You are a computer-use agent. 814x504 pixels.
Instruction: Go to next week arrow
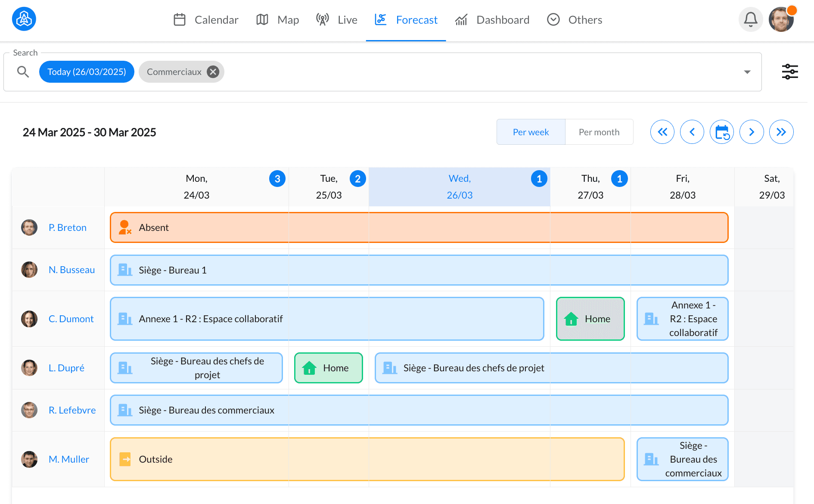pos(752,132)
